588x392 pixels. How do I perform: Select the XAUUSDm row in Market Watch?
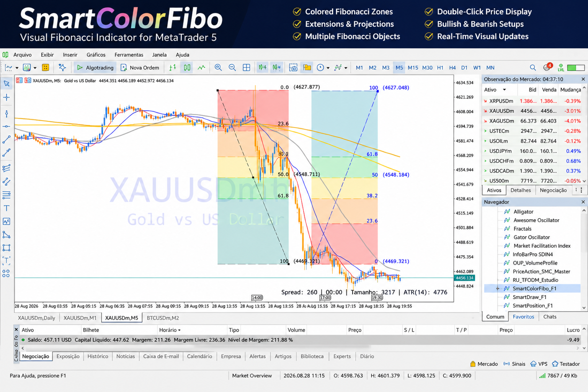click(x=531, y=111)
